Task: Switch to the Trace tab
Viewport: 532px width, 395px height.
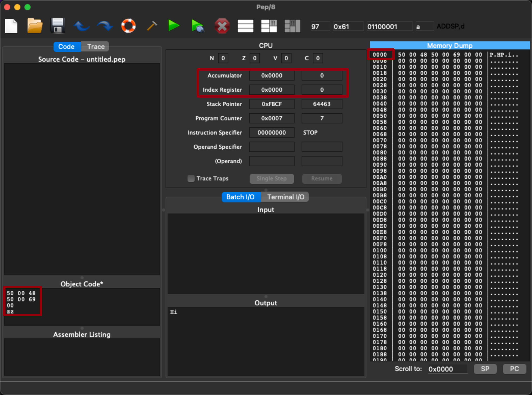Action: pyautogui.click(x=96, y=47)
